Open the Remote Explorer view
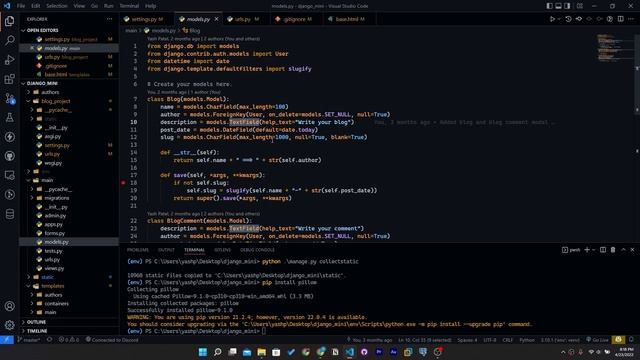This screenshot has width=640, height=360. click(x=9, y=176)
